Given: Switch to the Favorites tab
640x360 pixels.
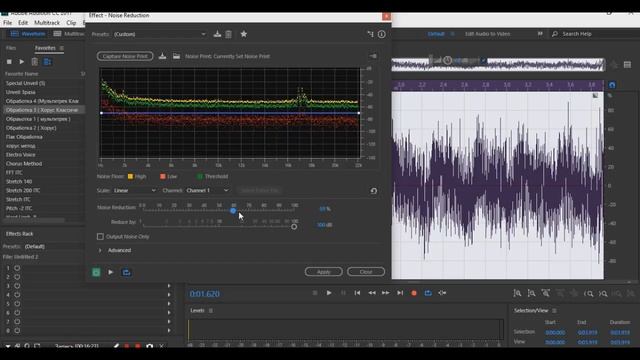Looking at the screenshot, I should pos(45,48).
